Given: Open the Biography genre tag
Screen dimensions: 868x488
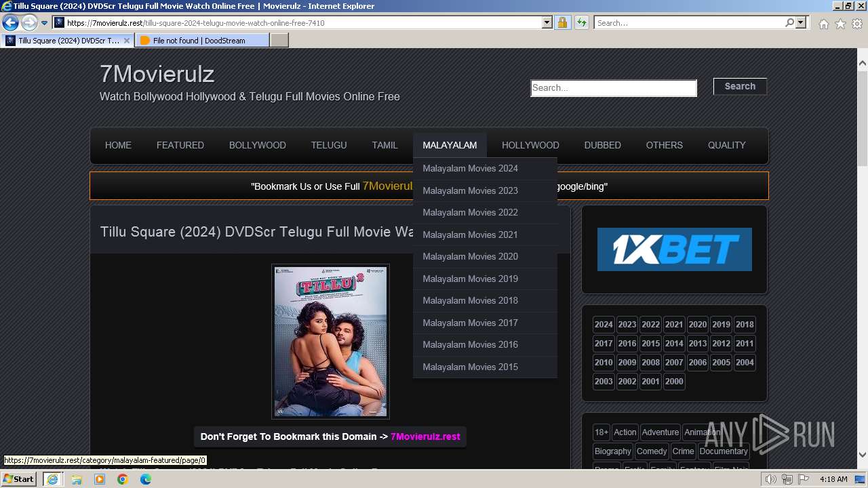Looking at the screenshot, I should coord(613,451).
